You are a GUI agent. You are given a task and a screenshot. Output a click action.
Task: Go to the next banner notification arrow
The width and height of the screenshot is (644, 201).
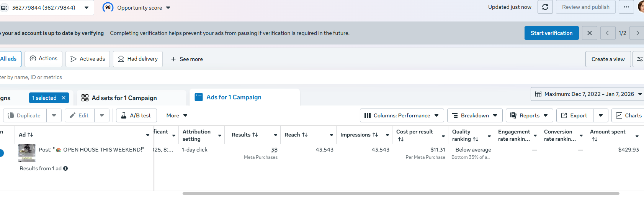(637, 33)
